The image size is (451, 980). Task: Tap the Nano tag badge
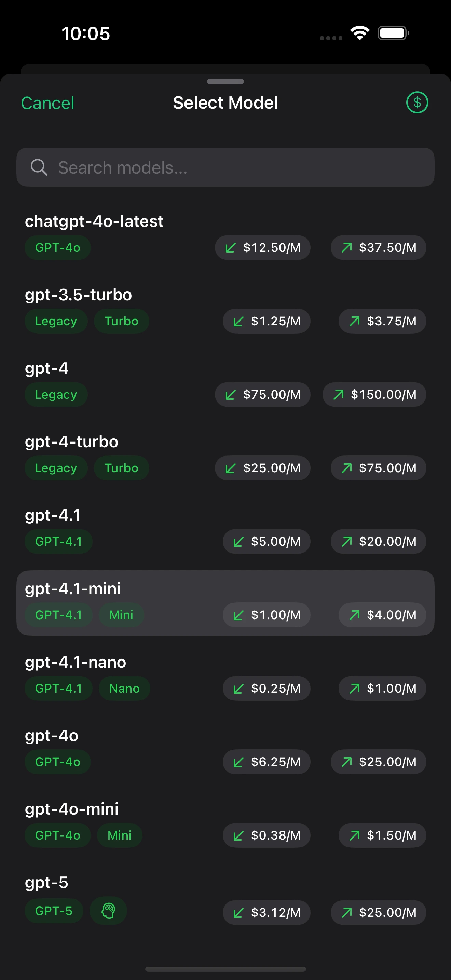(124, 688)
